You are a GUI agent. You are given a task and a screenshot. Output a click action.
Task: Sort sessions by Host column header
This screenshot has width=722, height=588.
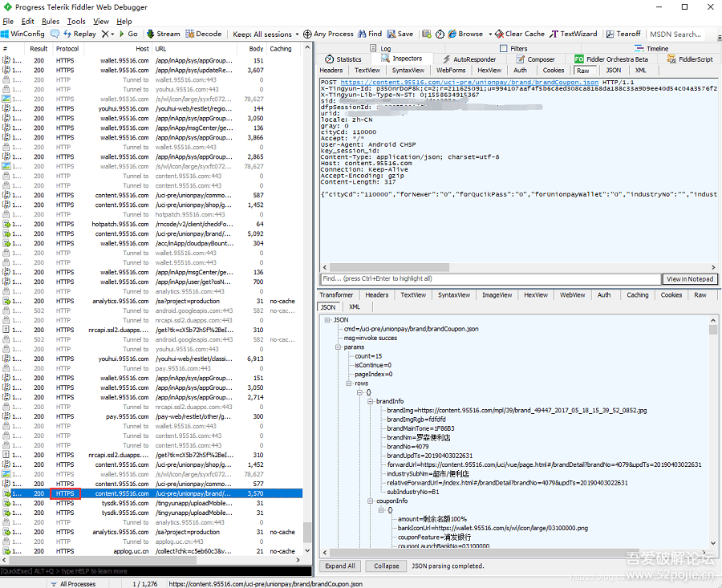118,49
